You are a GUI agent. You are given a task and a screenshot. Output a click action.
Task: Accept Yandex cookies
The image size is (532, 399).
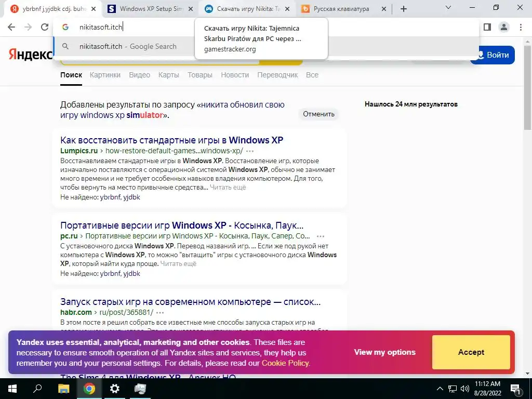tap(471, 352)
